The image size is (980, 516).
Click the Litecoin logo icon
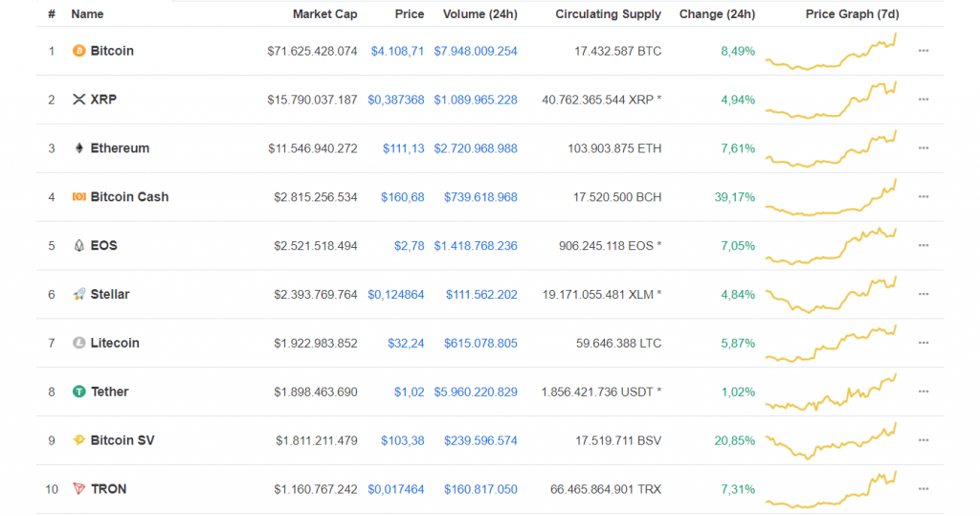pos(78,344)
